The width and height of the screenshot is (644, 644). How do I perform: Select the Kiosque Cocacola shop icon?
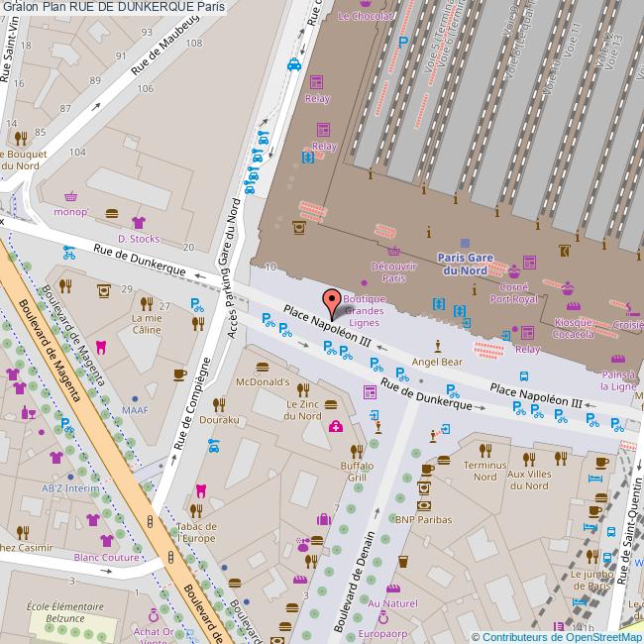click(574, 306)
